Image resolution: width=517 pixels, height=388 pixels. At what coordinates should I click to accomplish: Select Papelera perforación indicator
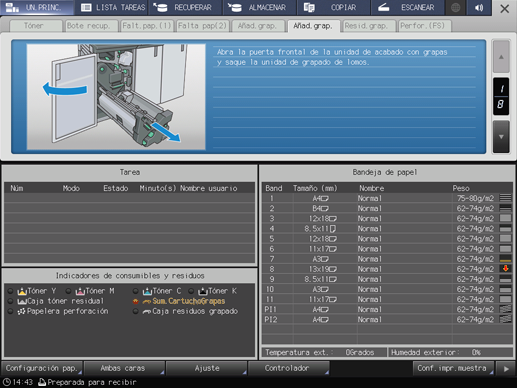(58, 311)
